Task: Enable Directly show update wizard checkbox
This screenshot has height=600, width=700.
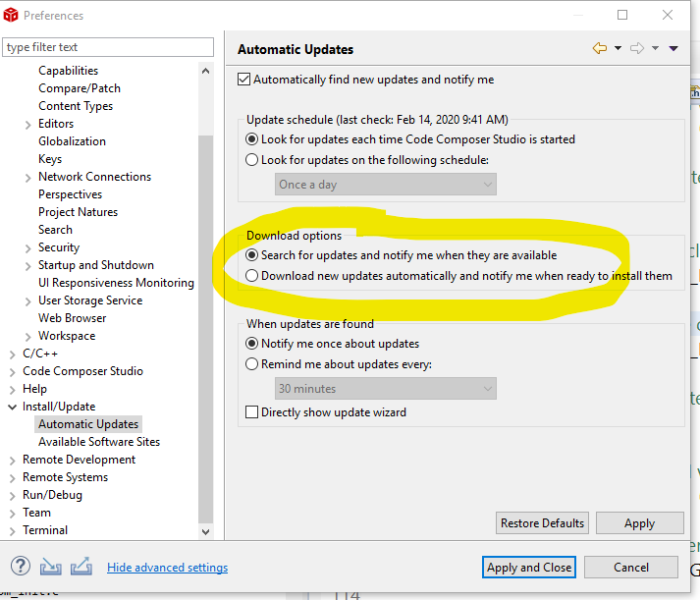Action: point(251,412)
